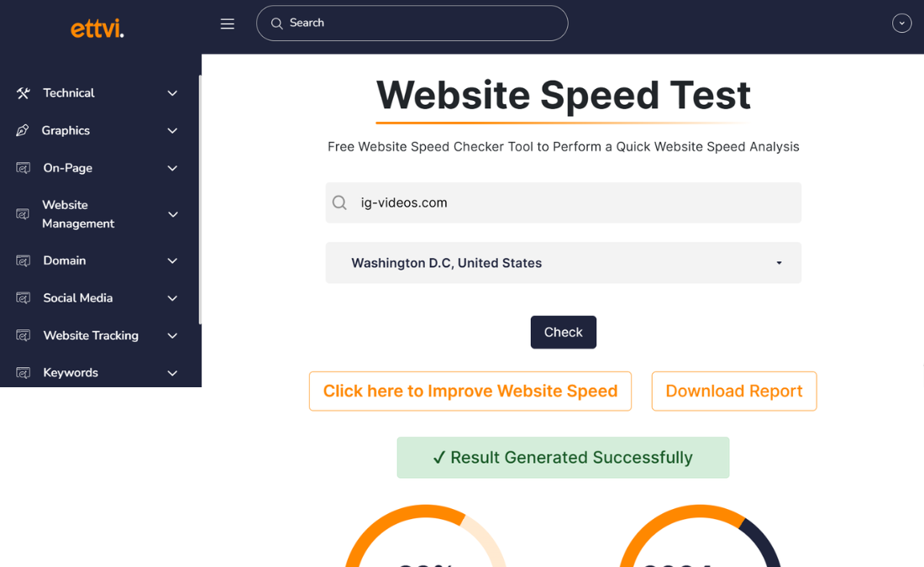Click the Keywords sidebar icon

[23, 372]
